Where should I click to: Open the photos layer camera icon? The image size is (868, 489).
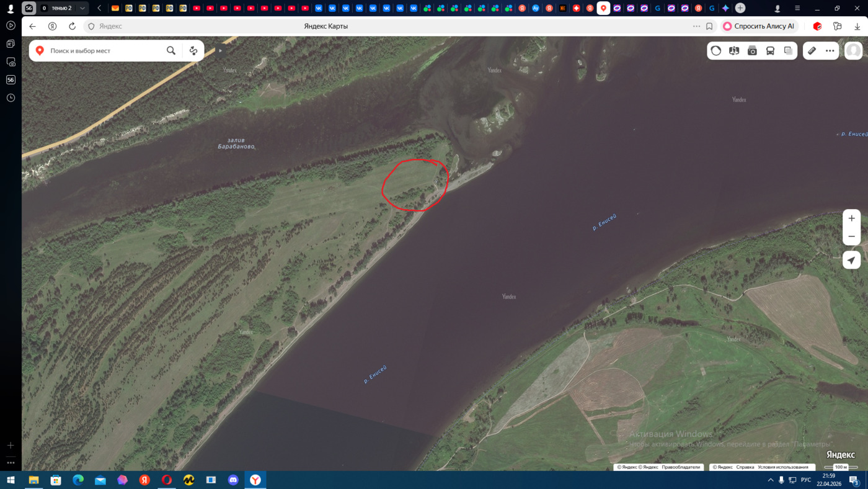[752, 51]
